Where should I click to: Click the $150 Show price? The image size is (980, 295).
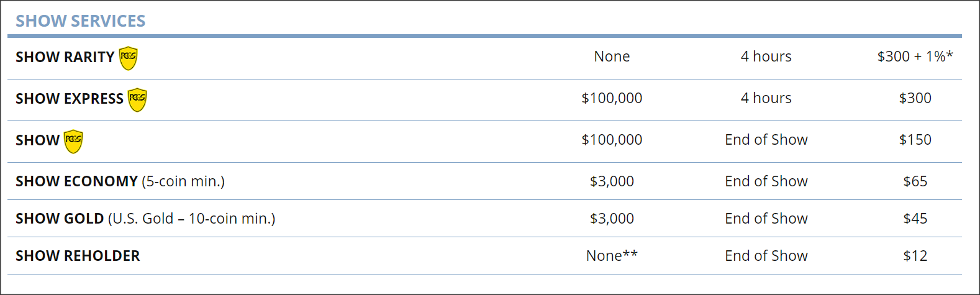pos(915,140)
